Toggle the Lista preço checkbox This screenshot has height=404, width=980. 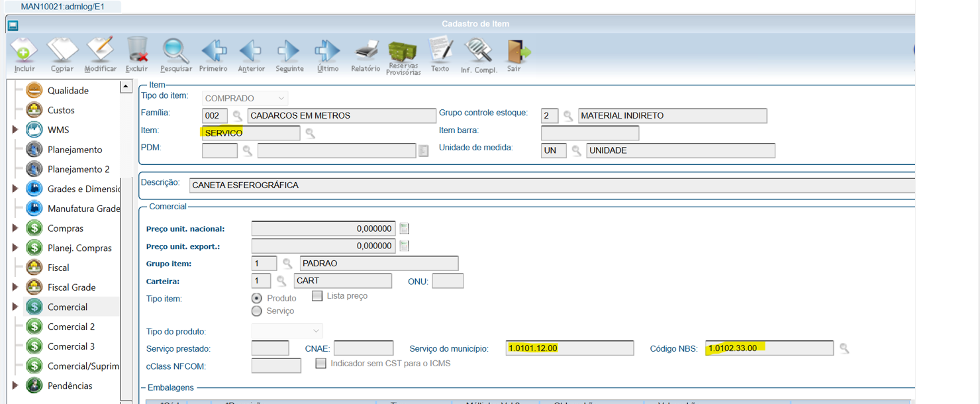pos(317,295)
